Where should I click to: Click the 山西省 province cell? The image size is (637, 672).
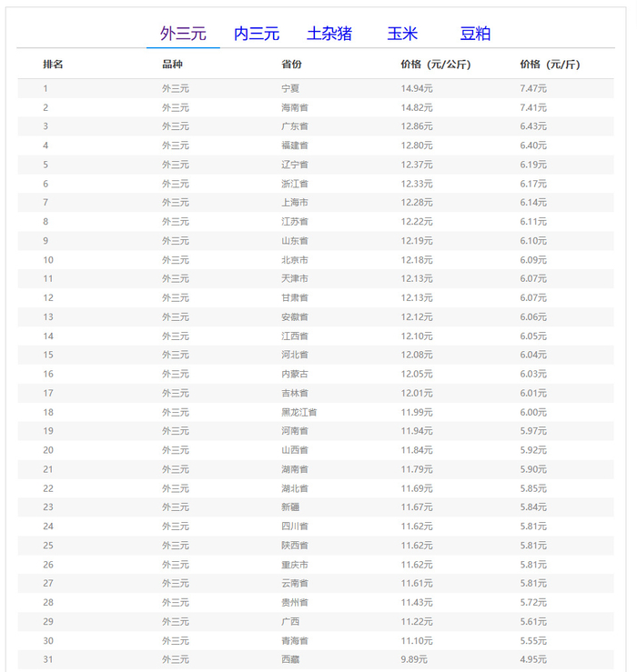(x=295, y=450)
